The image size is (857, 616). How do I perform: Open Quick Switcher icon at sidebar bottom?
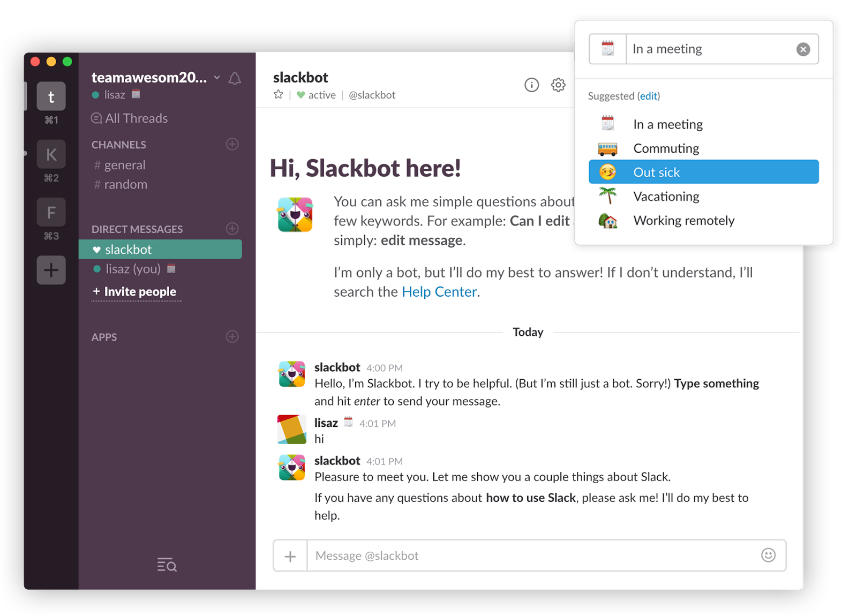coord(167,565)
